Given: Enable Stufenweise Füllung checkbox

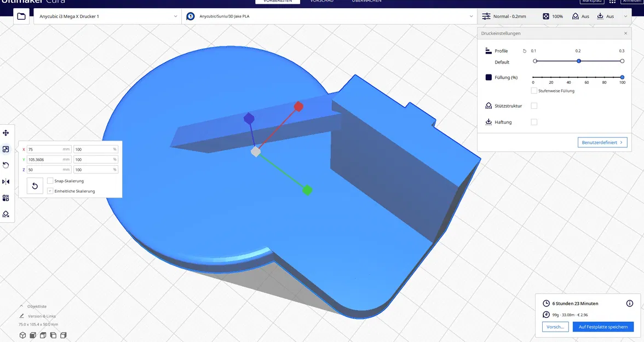Looking at the screenshot, I should click(534, 91).
